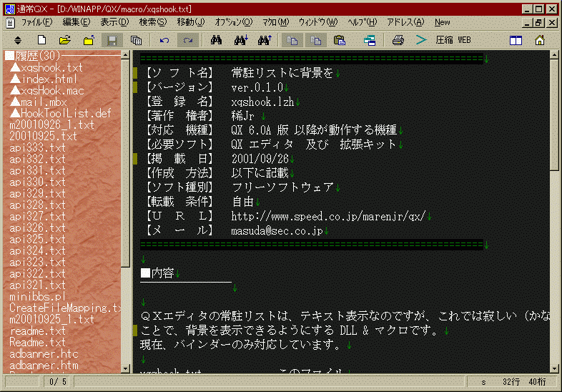Open search with the first binoculars icon

pyautogui.click(x=216, y=40)
